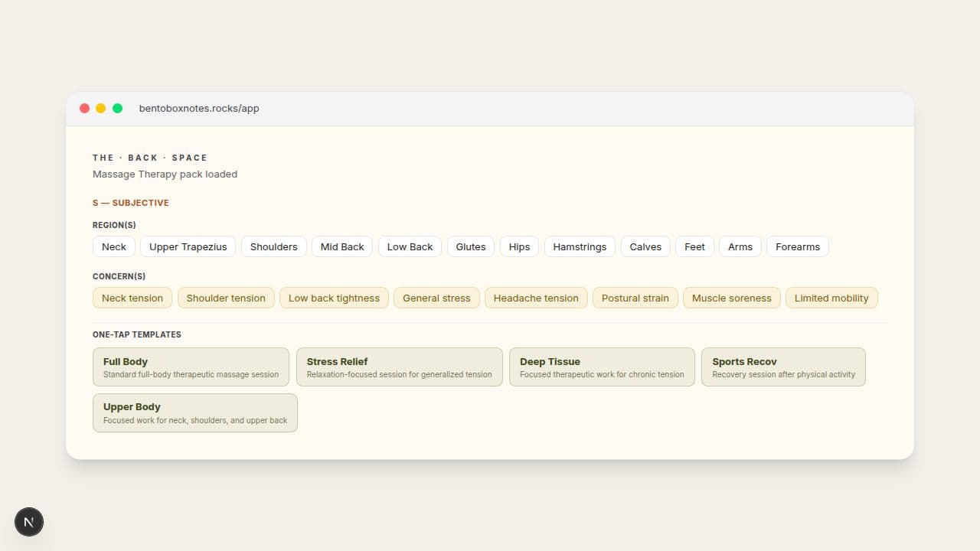Use the Upper Body template
The height and width of the screenshot is (551, 980).
pos(195,412)
